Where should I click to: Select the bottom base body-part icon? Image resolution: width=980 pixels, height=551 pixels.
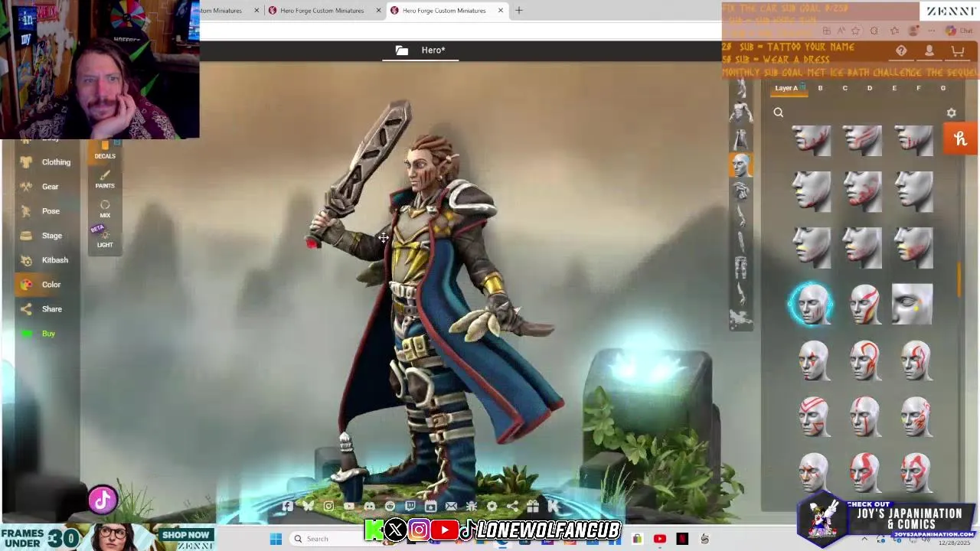(740, 319)
